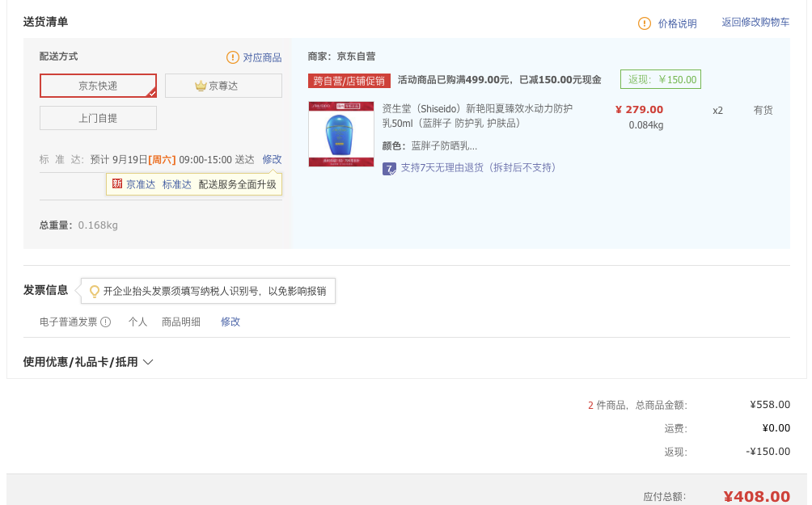Viewport: 812px width, 505px height.
Task: Open 支持7天无理由退货 policy link
Action: pos(478,167)
